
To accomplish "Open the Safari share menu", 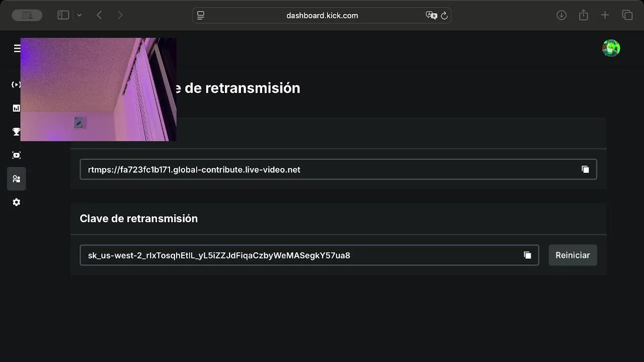I will (584, 15).
